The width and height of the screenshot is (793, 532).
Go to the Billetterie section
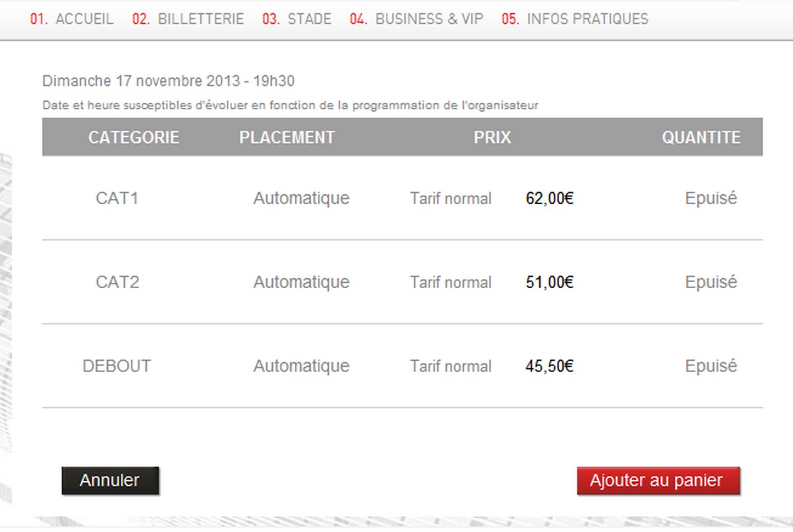pos(188,19)
